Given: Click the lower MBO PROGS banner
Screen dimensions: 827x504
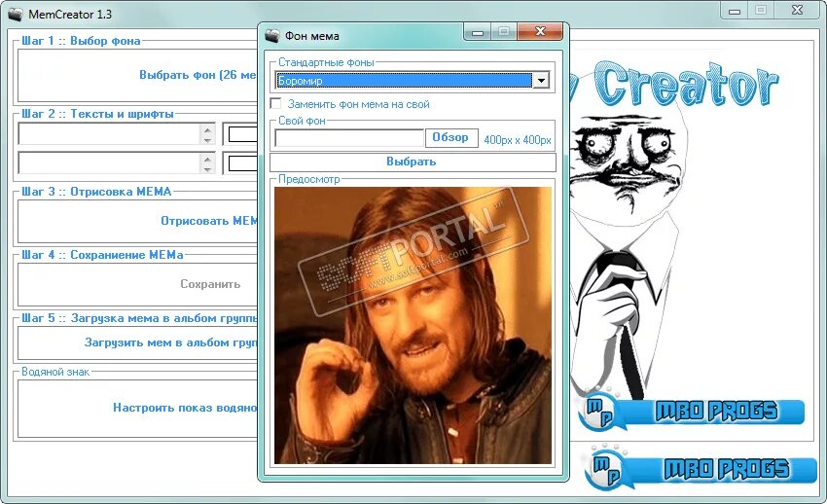Looking at the screenshot, I should 702,468.
